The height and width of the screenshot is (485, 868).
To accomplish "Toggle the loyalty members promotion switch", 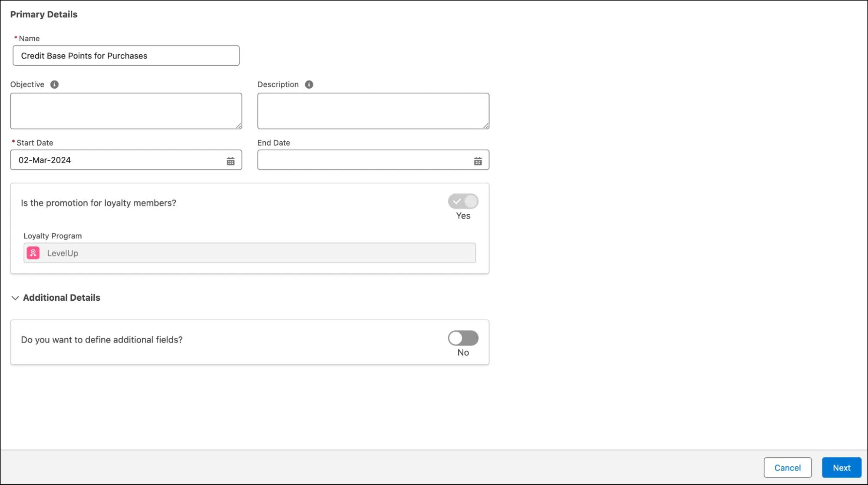I will coord(463,201).
